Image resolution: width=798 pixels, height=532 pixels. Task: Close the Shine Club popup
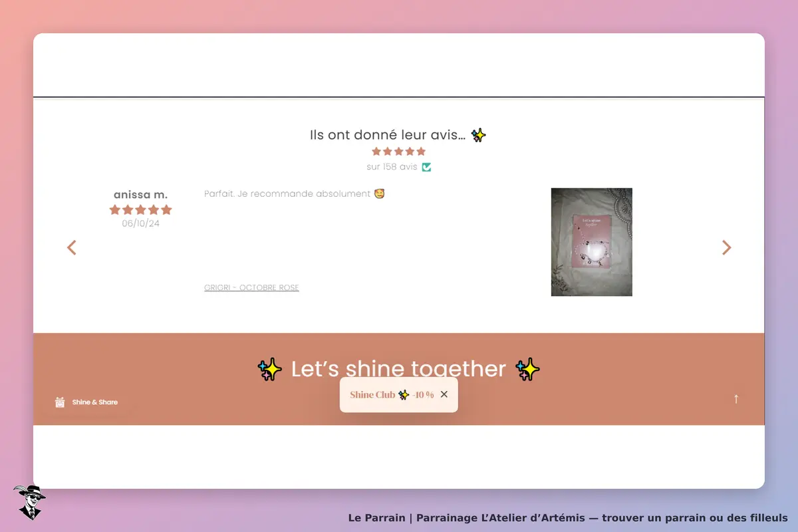(x=444, y=394)
